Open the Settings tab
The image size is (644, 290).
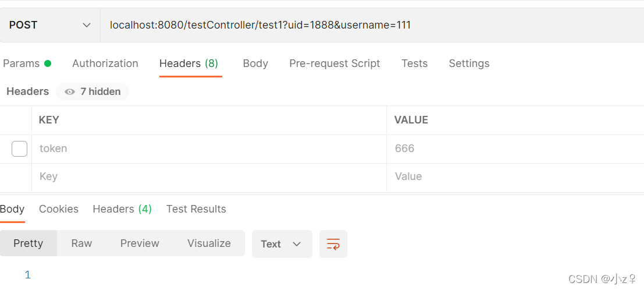(469, 63)
